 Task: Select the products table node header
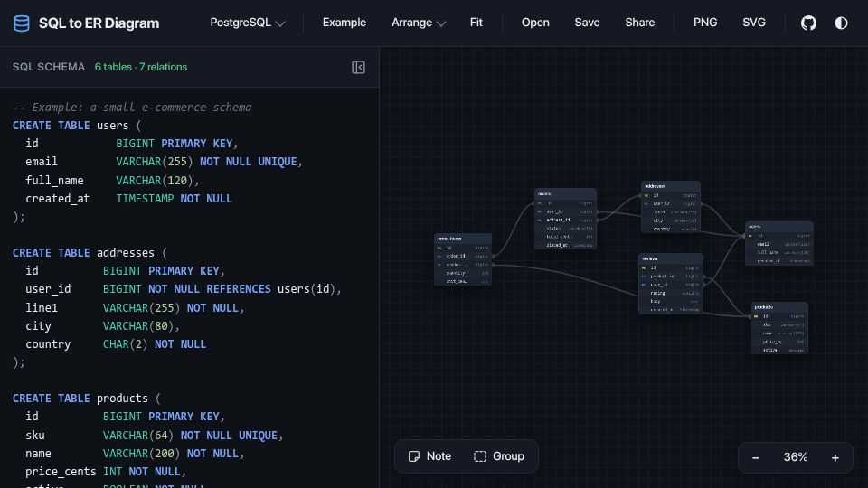tap(779, 307)
